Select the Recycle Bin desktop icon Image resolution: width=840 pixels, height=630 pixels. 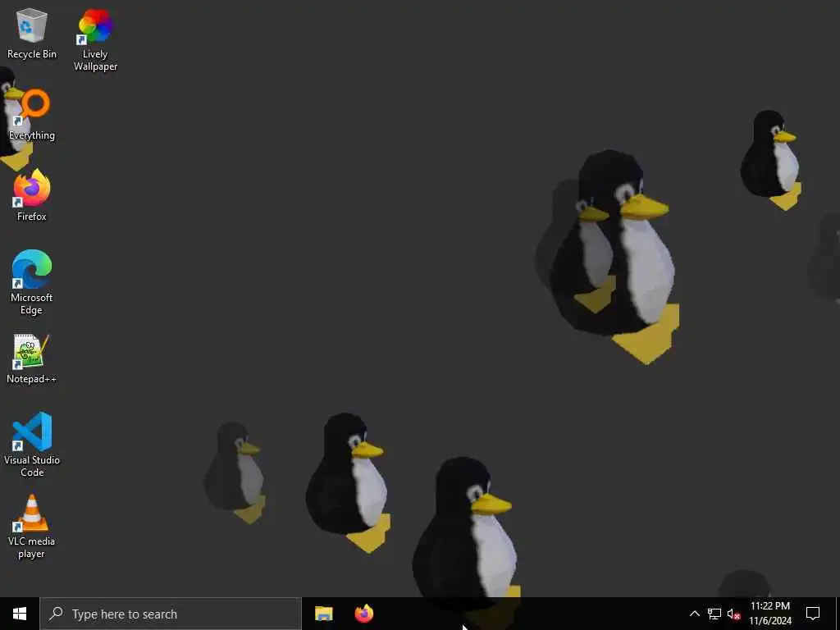32,33
